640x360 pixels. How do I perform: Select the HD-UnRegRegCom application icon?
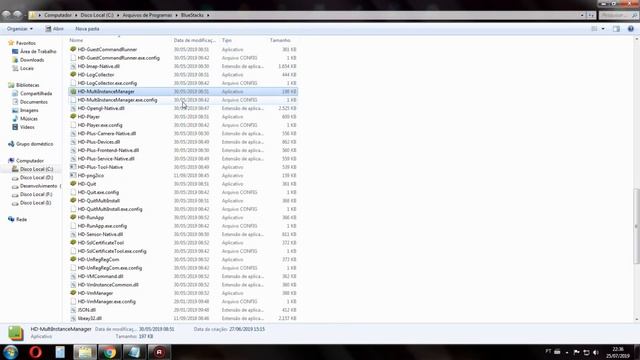coord(73,259)
